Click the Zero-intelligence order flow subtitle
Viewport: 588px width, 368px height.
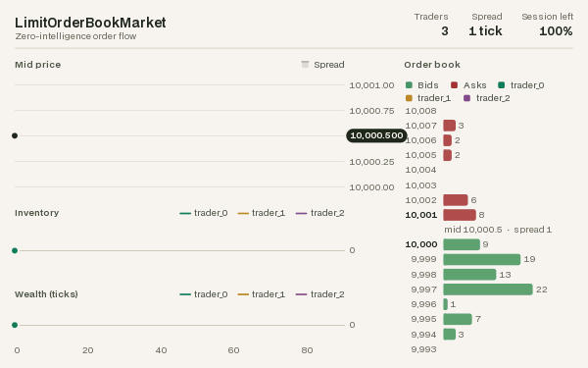pyautogui.click(x=75, y=36)
